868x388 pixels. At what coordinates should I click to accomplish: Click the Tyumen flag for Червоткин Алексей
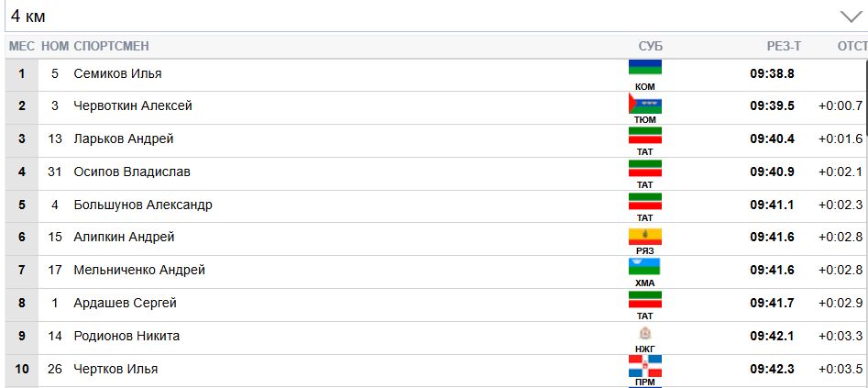point(644,101)
